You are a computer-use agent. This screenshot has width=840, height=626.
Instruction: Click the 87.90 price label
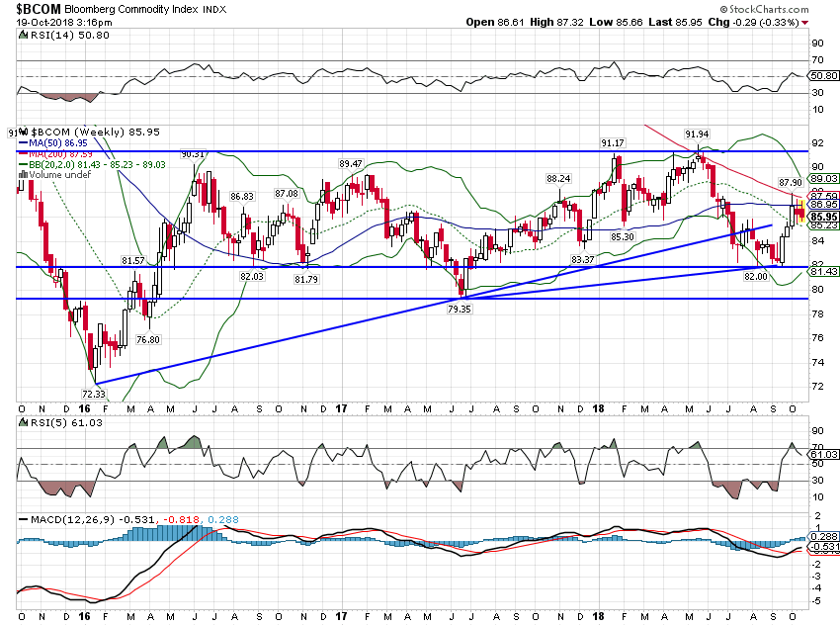point(791,182)
